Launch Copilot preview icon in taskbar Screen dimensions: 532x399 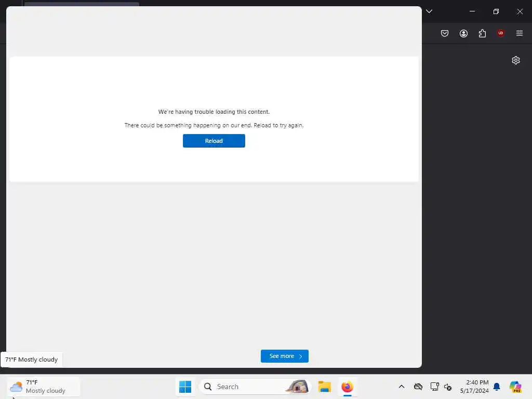pyautogui.click(x=515, y=387)
